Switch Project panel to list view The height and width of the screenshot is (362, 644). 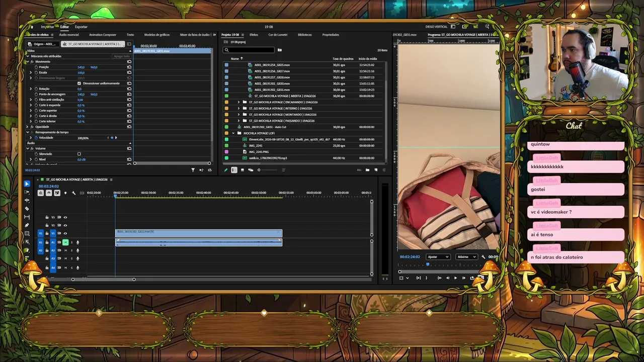click(234, 170)
